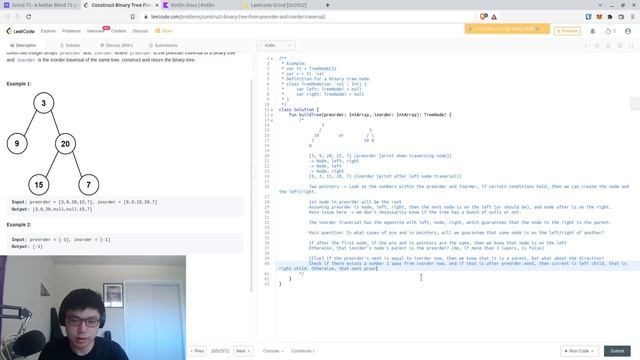
Task: Open the Run Code dropdown button
Action: point(579,351)
